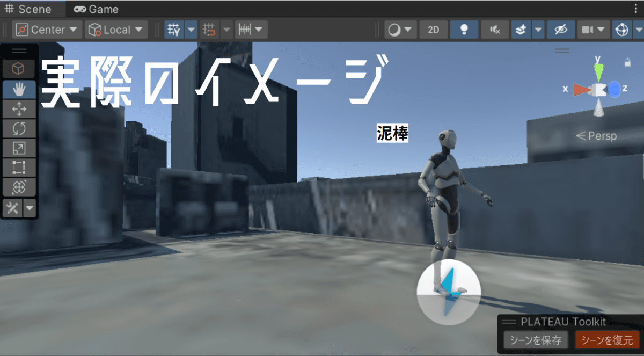The image size is (644, 356).
Task: Select the Rotate tool
Action: pos(19,128)
